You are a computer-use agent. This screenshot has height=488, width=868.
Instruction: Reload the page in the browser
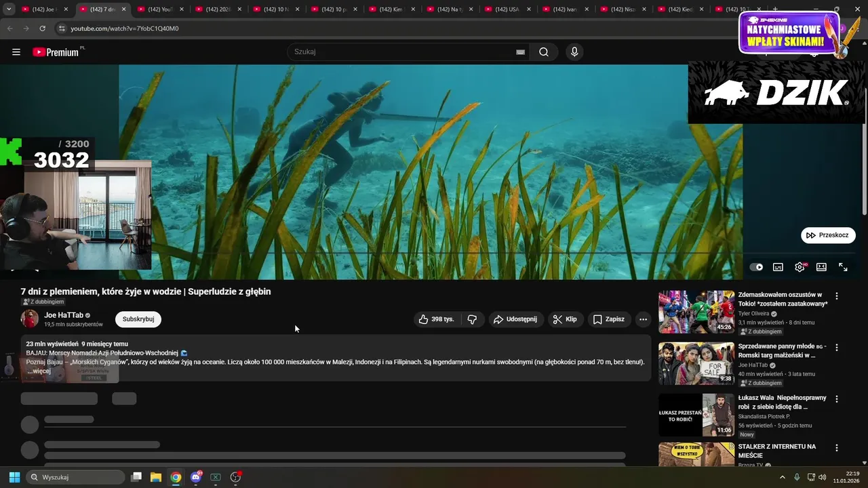tap(42, 28)
